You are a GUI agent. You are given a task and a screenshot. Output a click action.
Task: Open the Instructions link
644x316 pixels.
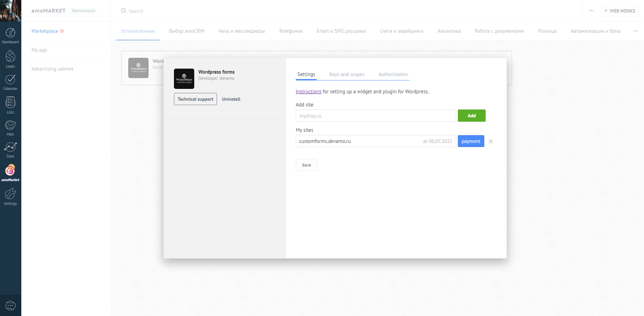pos(308,92)
